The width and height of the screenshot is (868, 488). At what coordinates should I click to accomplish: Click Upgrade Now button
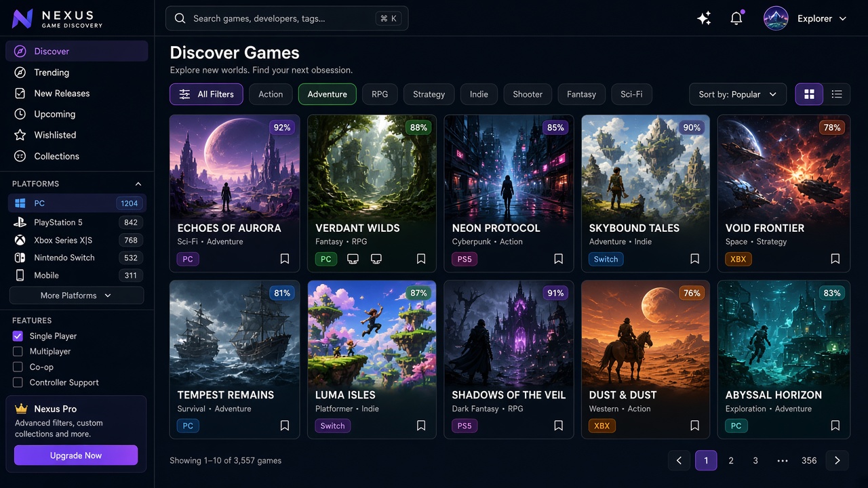pos(76,455)
